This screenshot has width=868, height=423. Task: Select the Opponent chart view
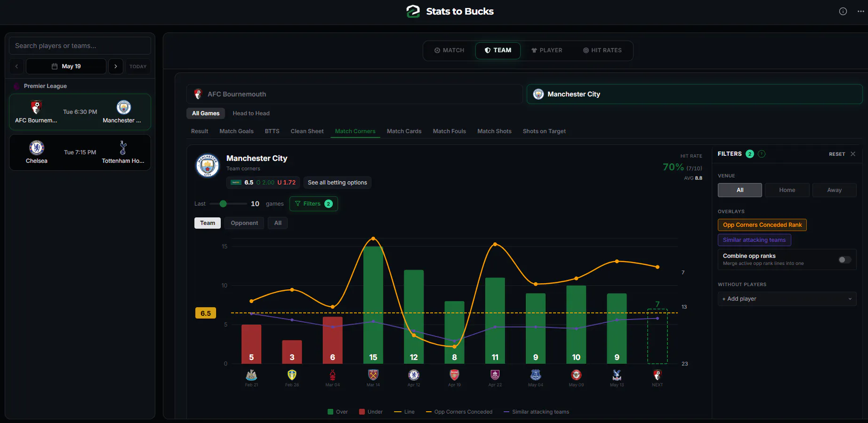coord(244,223)
